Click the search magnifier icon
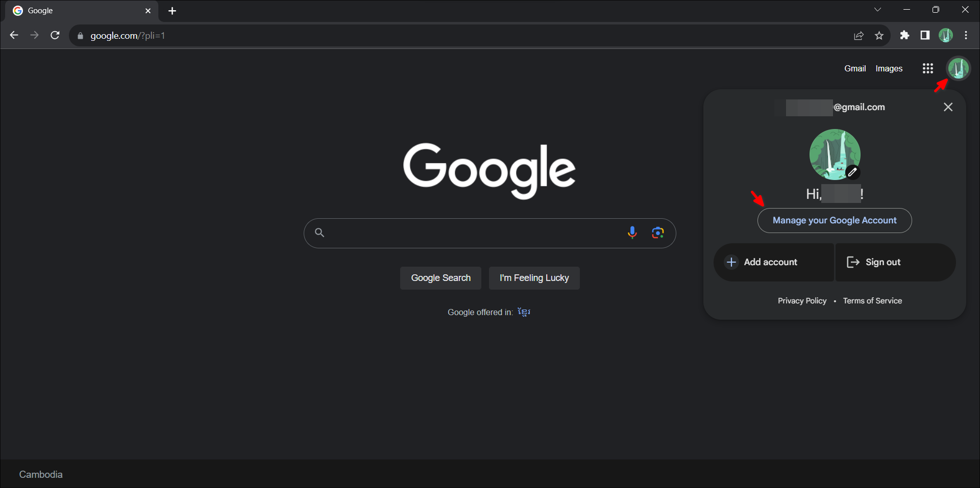The height and width of the screenshot is (488, 980). coord(320,233)
